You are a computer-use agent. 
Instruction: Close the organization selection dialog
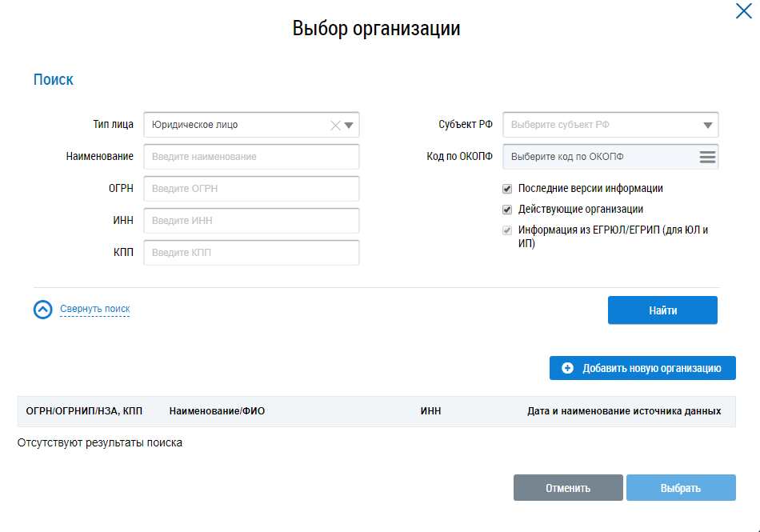click(x=742, y=11)
